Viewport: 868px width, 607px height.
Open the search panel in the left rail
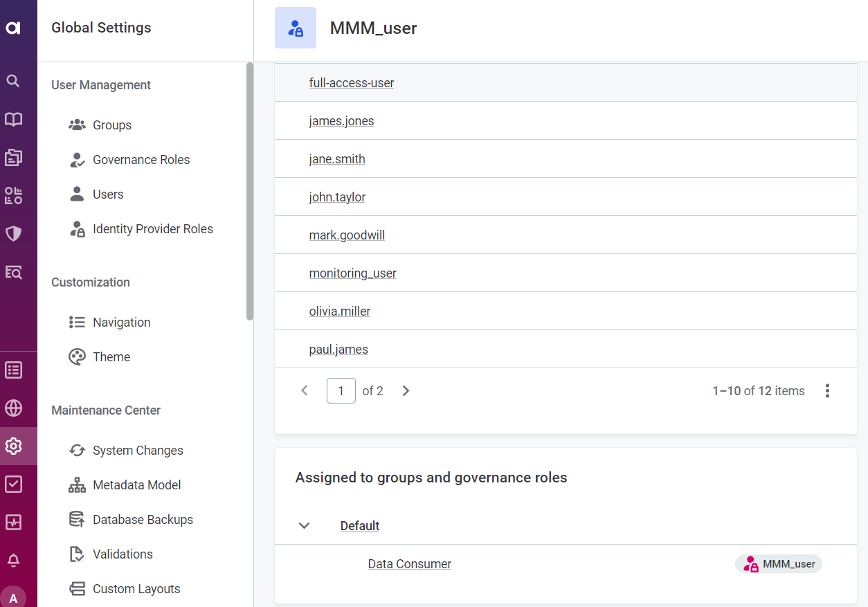(12, 80)
